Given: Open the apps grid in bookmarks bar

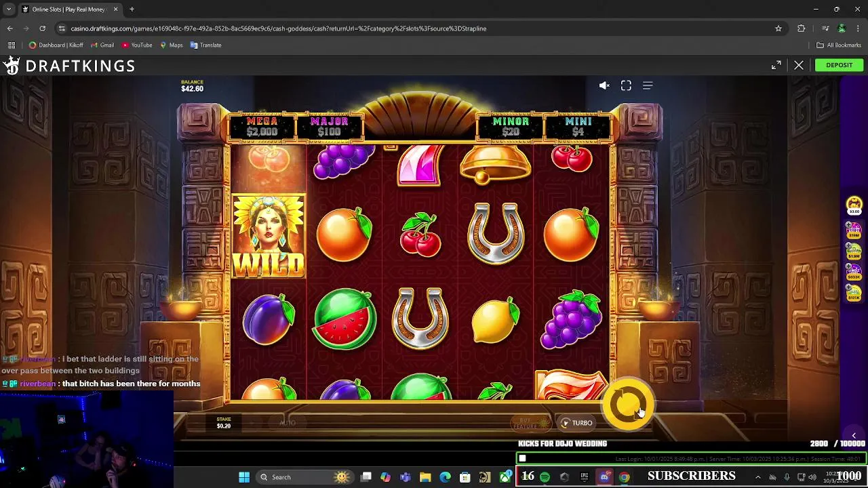Looking at the screenshot, I should tap(12, 45).
